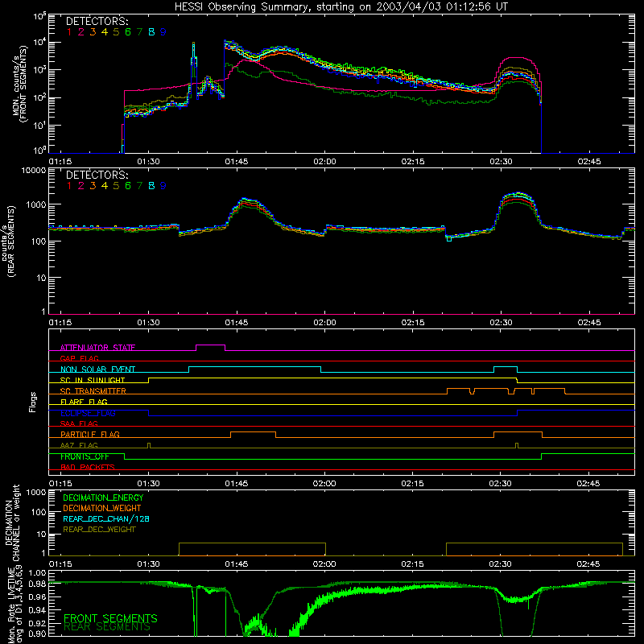Click the vertical Flags axis title
This screenshot has height=644, width=644.
(33, 402)
